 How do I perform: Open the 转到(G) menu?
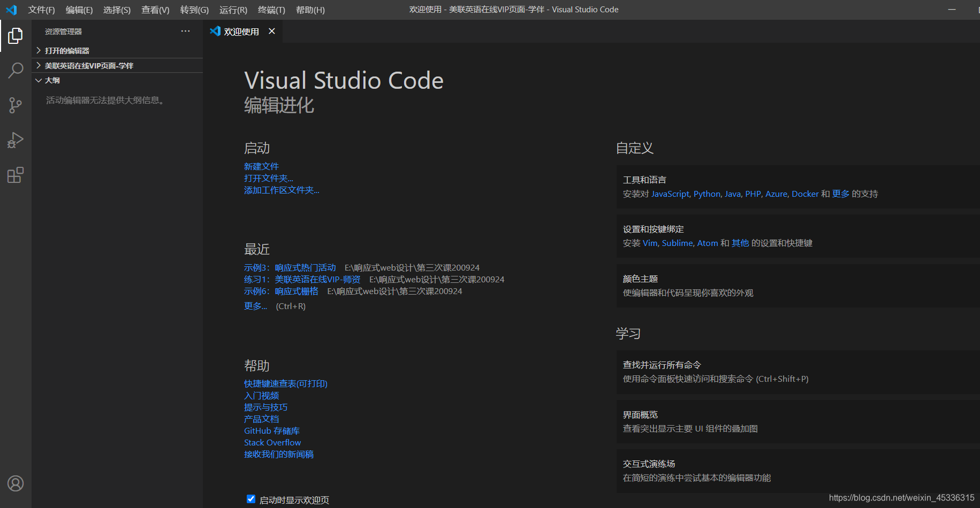coord(194,10)
